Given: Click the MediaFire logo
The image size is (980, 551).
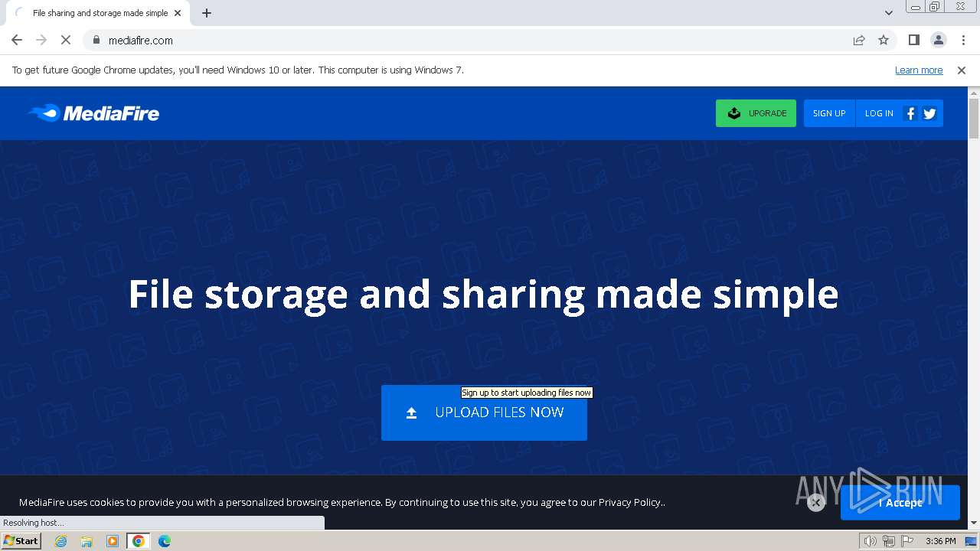Looking at the screenshot, I should (x=93, y=113).
